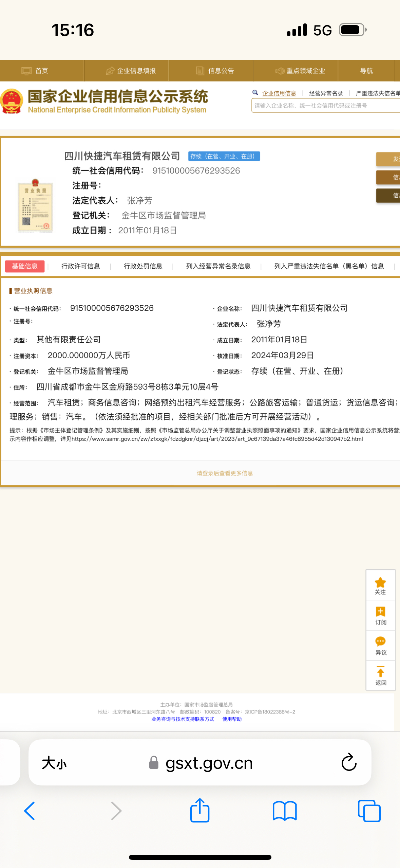Focus the enterprise name search field
This screenshot has width=400, height=868.
point(326,106)
